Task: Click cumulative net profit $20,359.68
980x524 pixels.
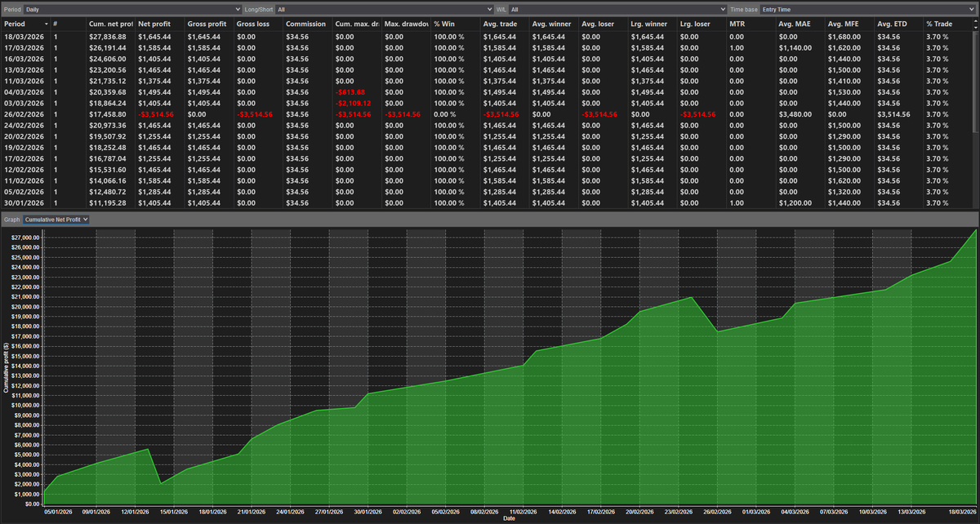Action: pyautogui.click(x=108, y=92)
